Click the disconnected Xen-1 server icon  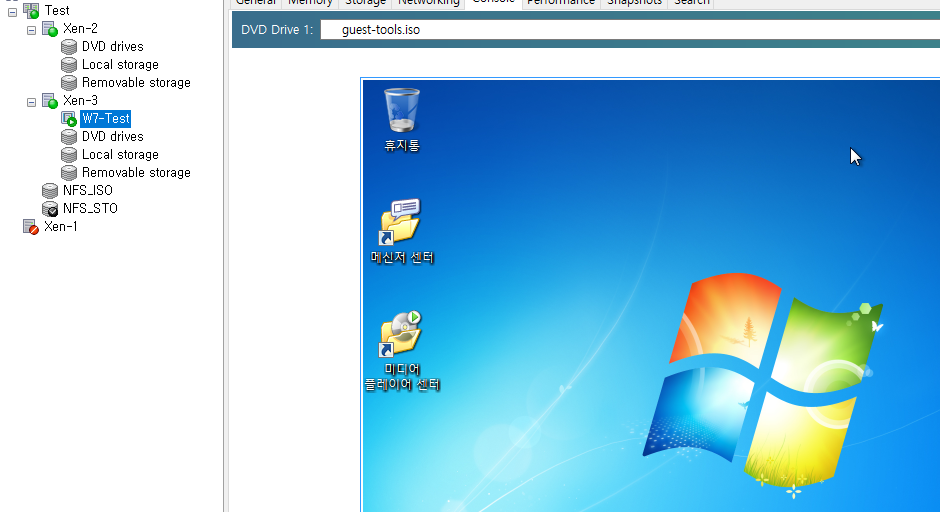point(31,227)
